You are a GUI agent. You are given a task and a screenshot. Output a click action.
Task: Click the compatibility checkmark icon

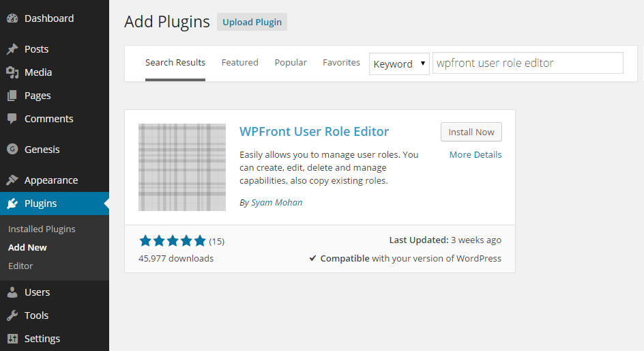click(312, 258)
